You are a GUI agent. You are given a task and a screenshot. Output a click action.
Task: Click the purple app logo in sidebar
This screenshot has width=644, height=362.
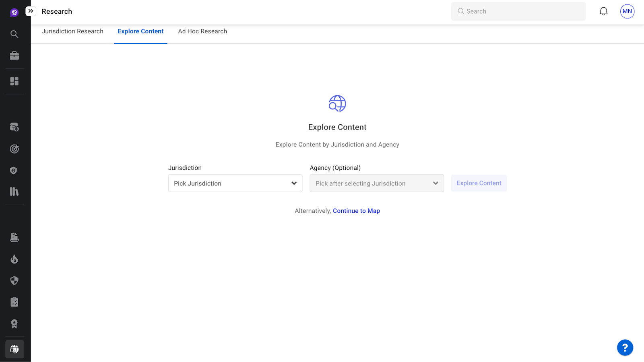tap(14, 12)
